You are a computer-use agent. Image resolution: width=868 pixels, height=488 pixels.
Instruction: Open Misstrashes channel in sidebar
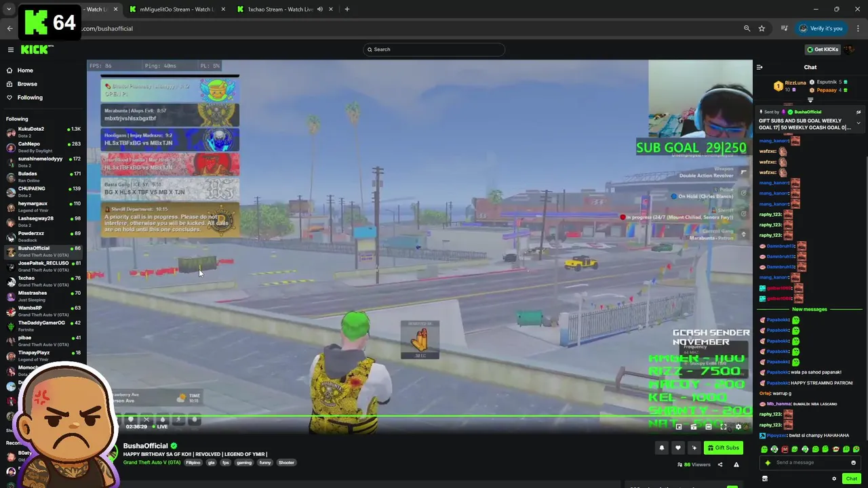coord(43,296)
